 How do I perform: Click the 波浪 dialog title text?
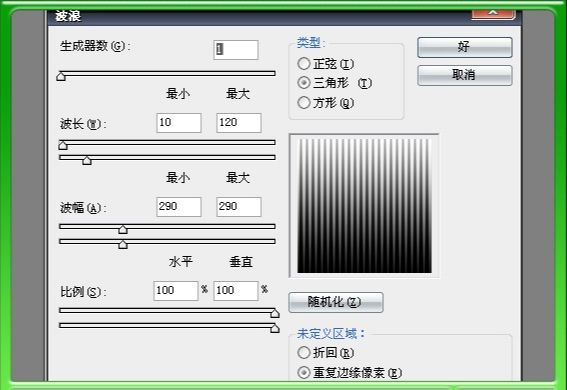[68, 16]
